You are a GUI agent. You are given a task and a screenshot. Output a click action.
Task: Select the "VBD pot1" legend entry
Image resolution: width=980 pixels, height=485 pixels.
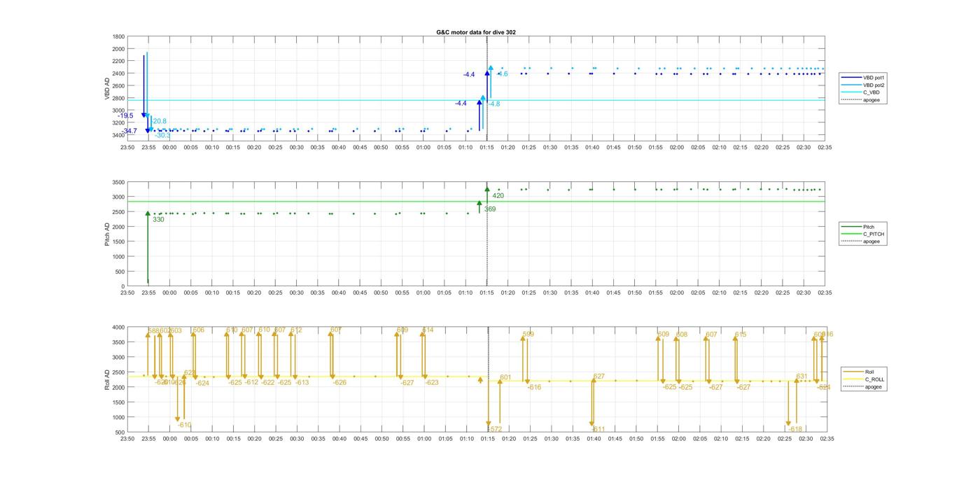point(863,78)
